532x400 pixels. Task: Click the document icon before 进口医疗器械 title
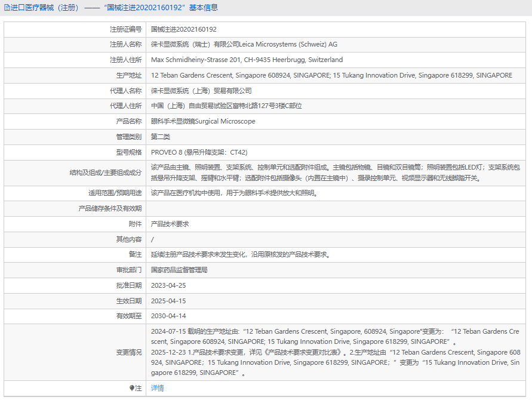click(x=7, y=8)
